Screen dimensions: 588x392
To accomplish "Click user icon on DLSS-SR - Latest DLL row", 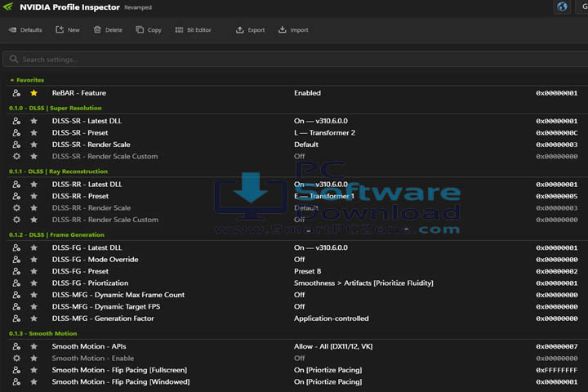I will click(16, 121).
